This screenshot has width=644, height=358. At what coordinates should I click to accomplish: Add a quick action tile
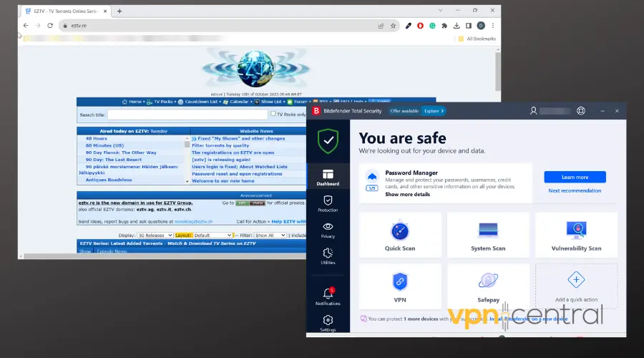coord(576,286)
